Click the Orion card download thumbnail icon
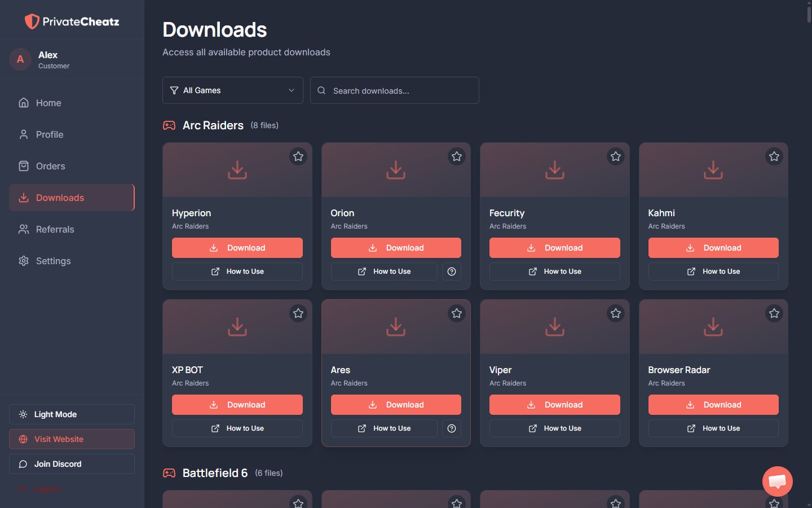812x508 pixels. point(396,170)
